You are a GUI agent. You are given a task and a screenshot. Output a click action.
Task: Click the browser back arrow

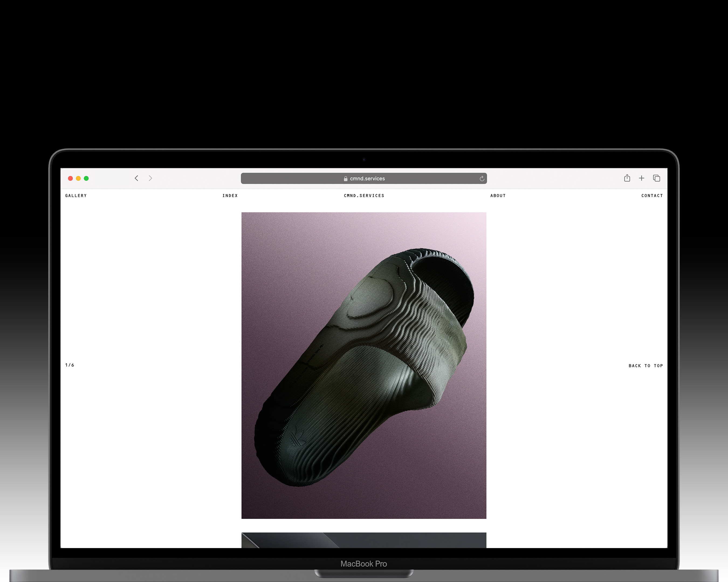(x=136, y=178)
